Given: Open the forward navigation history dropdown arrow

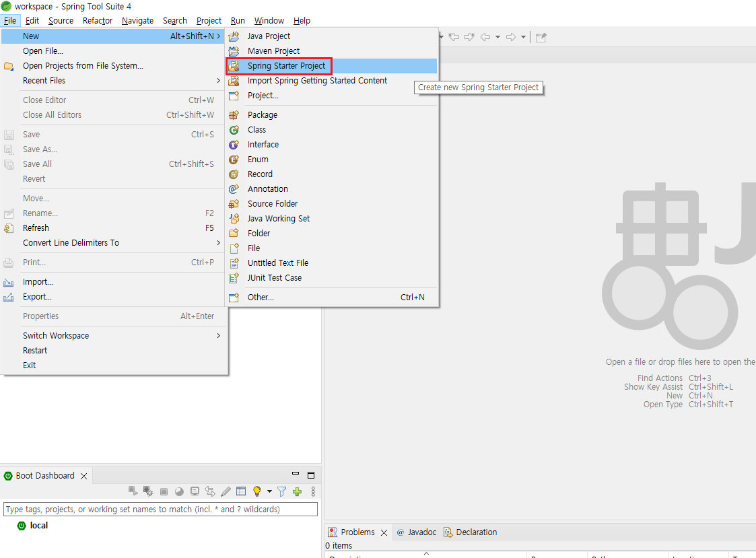Looking at the screenshot, I should [524, 37].
